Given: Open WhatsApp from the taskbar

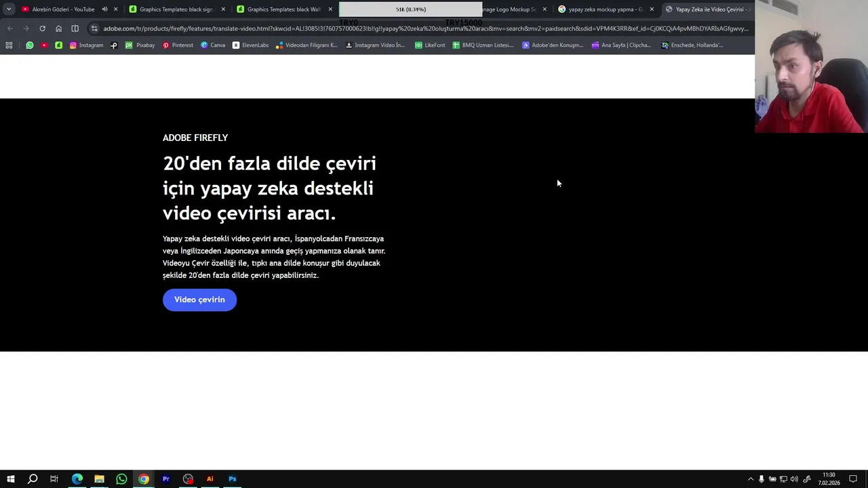Looking at the screenshot, I should [121, 479].
